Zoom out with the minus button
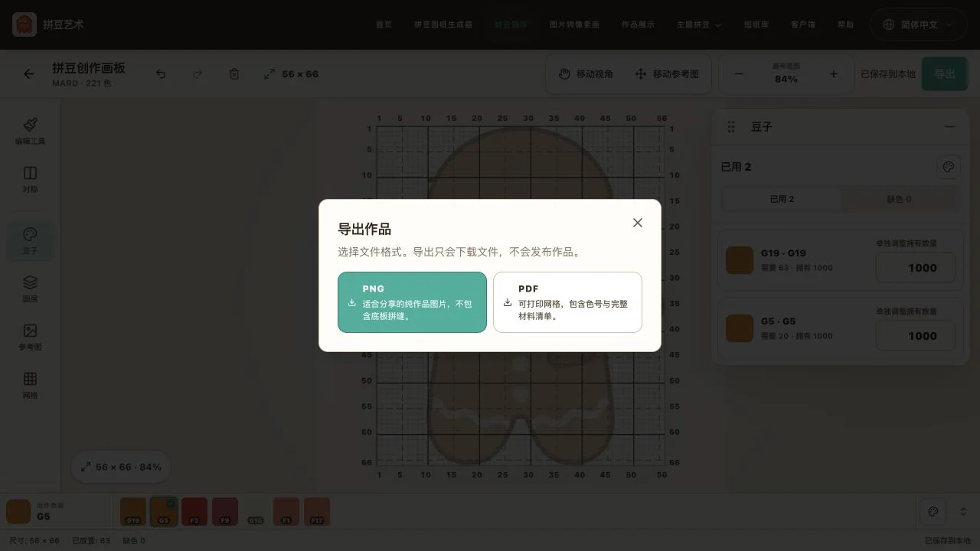The width and height of the screenshot is (980, 551). pos(739,74)
